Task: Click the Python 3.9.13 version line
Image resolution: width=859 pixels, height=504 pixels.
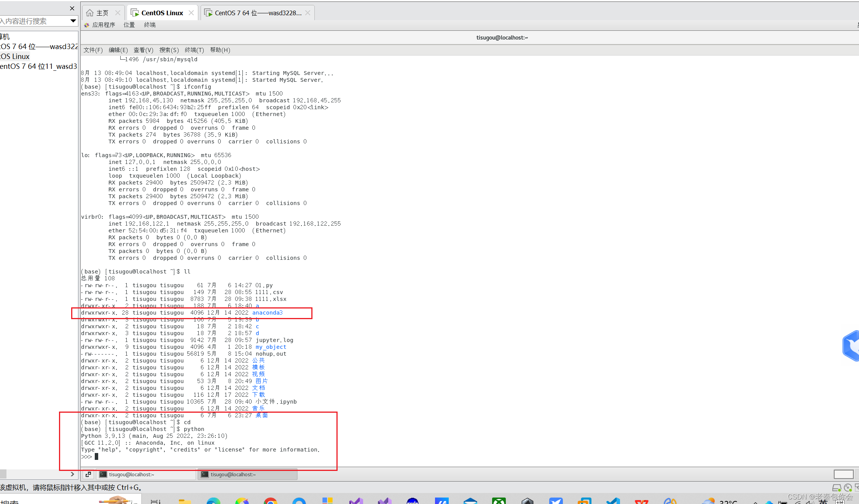Action: click(x=154, y=436)
